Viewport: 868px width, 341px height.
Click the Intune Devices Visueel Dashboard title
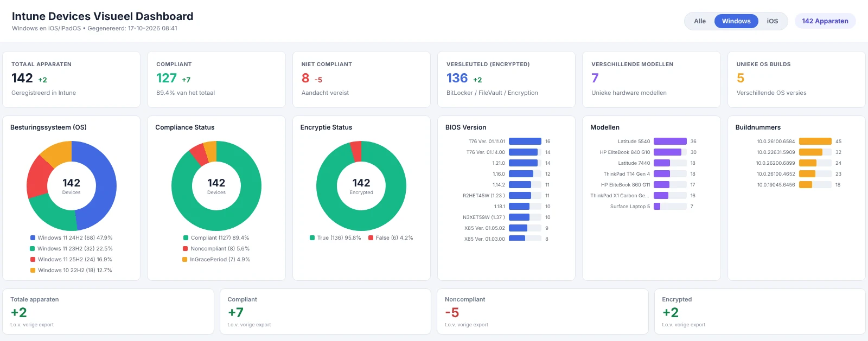(x=103, y=16)
